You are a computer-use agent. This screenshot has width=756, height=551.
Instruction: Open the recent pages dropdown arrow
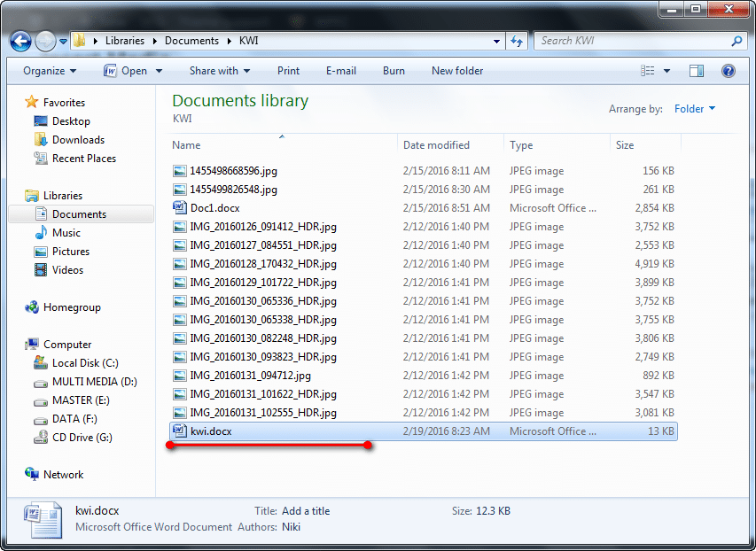click(x=63, y=42)
